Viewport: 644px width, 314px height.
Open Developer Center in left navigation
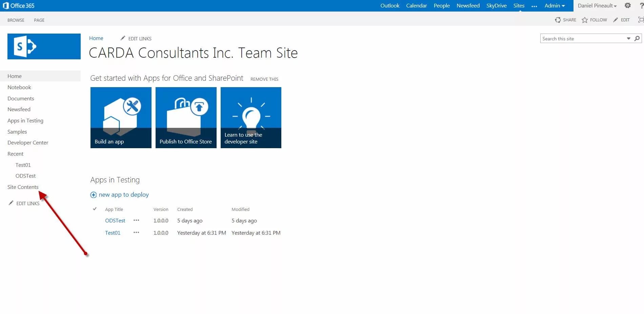pos(28,142)
